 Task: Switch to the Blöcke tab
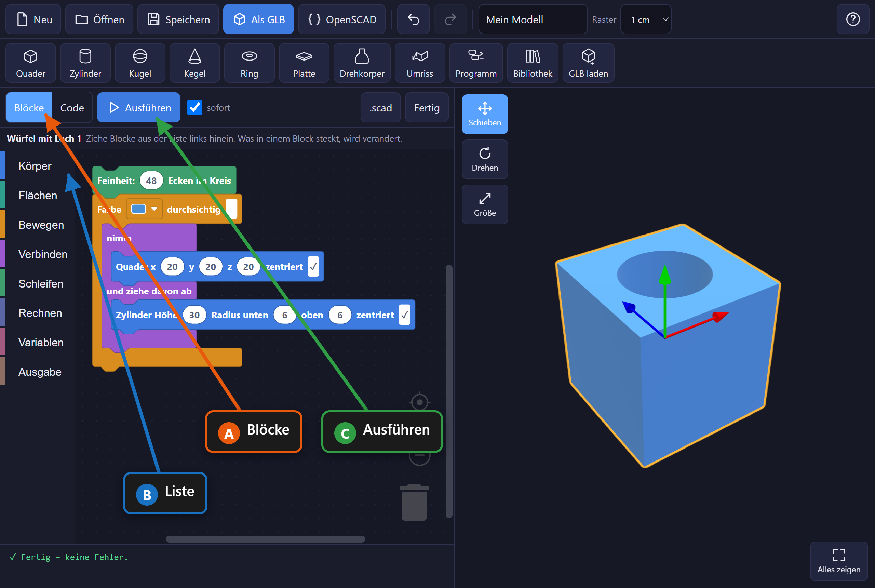point(29,108)
